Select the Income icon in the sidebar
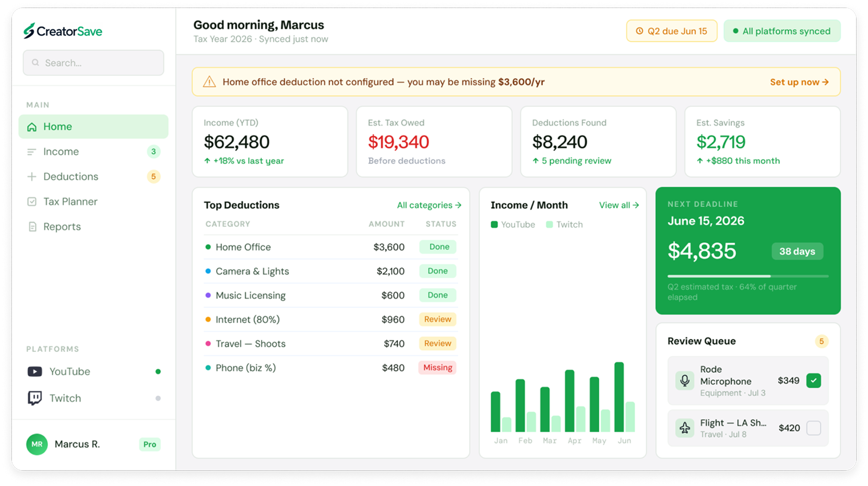Screen dimensions: 868x486 (31, 151)
